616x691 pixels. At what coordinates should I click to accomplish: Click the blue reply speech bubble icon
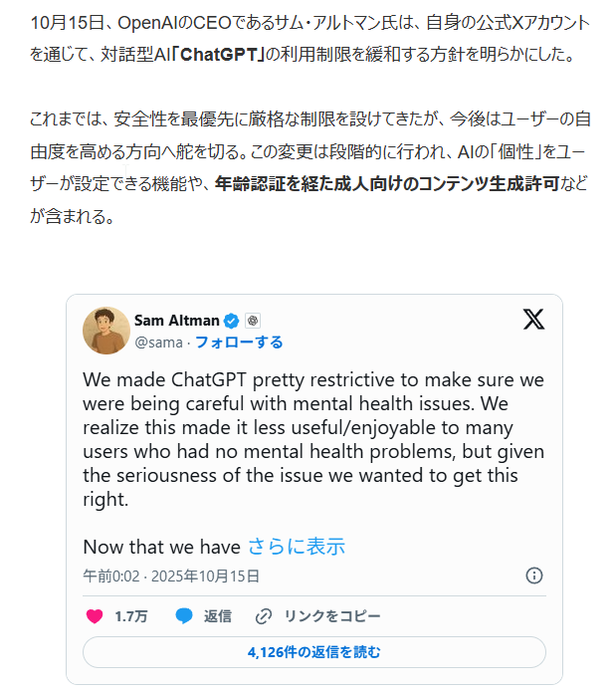[184, 616]
